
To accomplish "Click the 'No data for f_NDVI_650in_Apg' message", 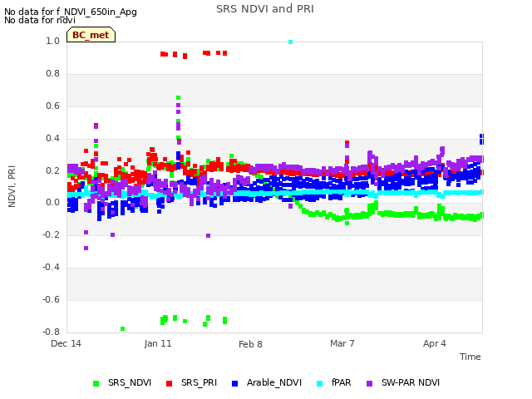I will [71, 12].
